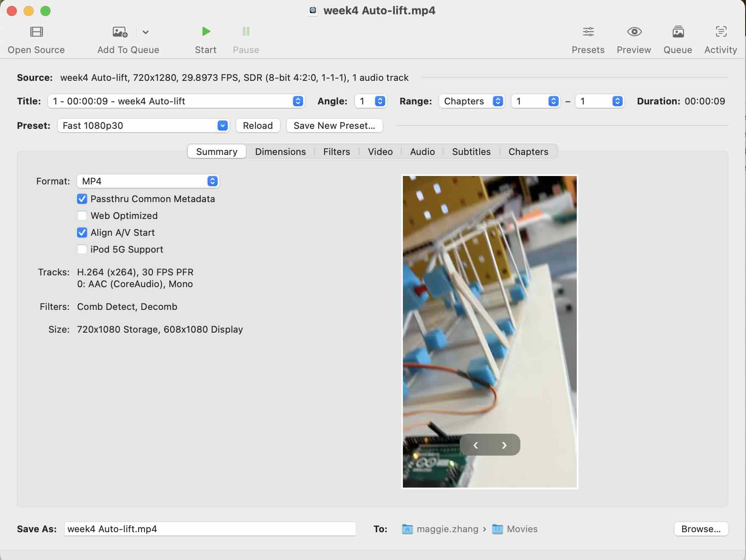Image resolution: width=746 pixels, height=560 pixels.
Task: Open the Format MP4 dropdown
Action: (148, 181)
